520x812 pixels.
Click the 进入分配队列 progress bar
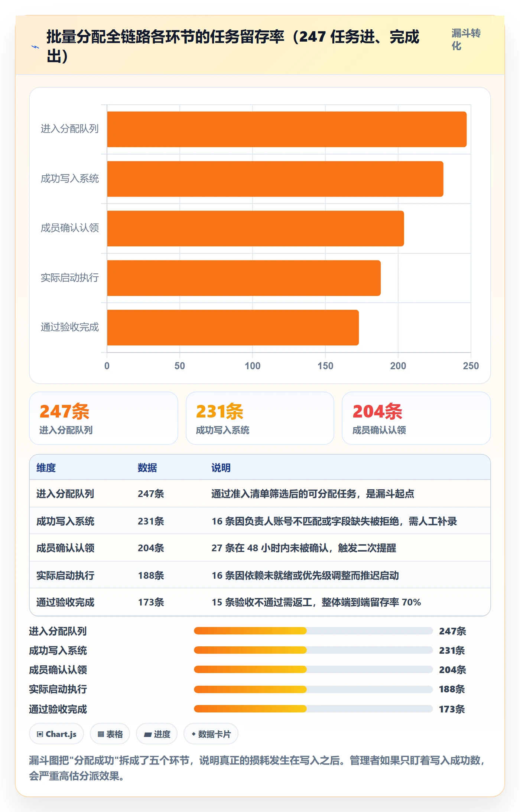click(x=313, y=631)
